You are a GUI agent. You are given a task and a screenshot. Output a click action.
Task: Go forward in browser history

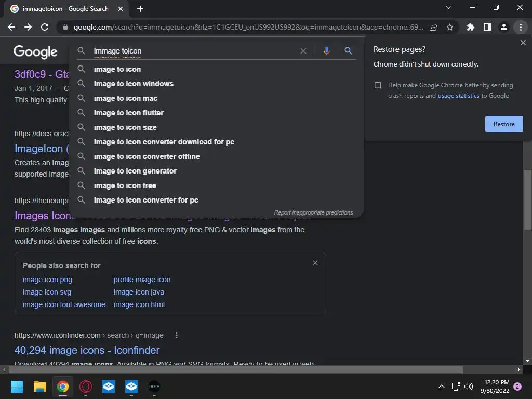[x=28, y=27]
